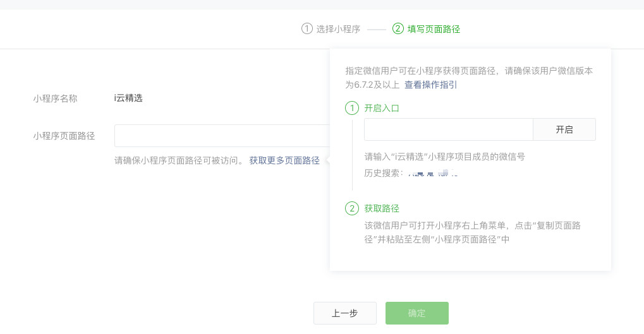
Task: Click the green circle 1 icon beside 开启入口
Action: point(352,109)
